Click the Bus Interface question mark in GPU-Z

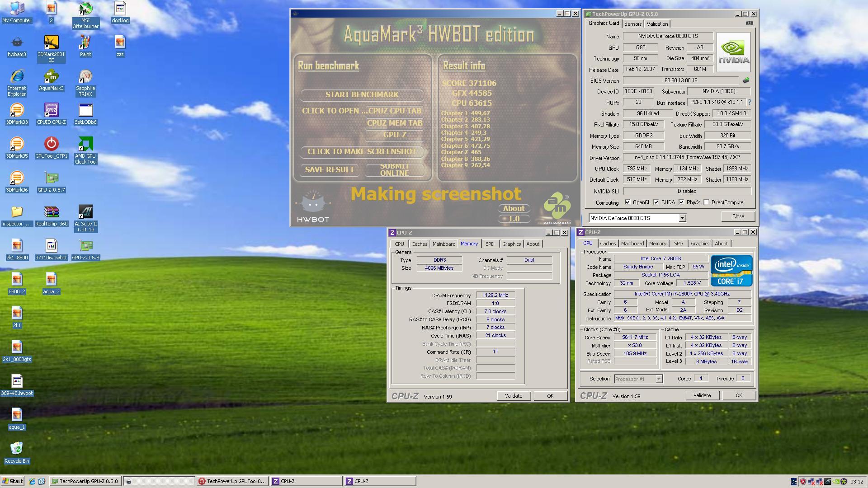coord(750,102)
